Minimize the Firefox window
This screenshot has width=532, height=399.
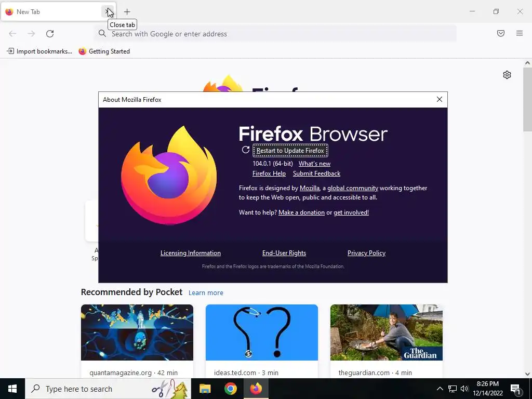click(472, 11)
